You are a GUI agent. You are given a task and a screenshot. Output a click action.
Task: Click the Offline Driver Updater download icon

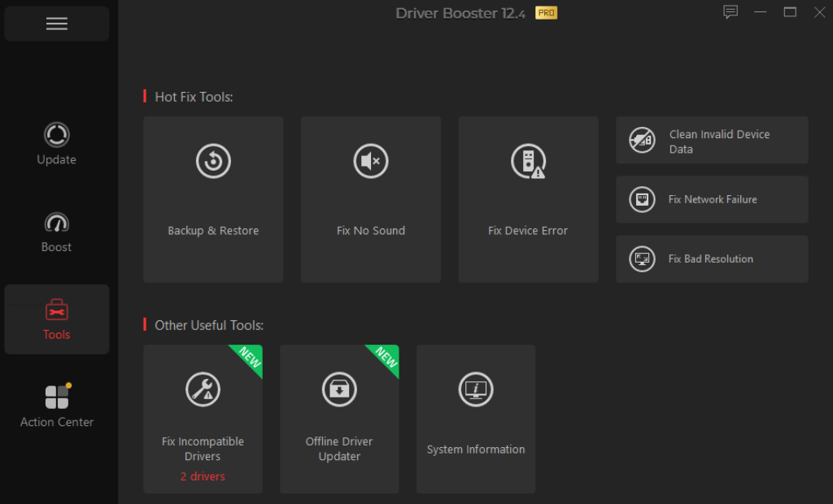coord(339,389)
